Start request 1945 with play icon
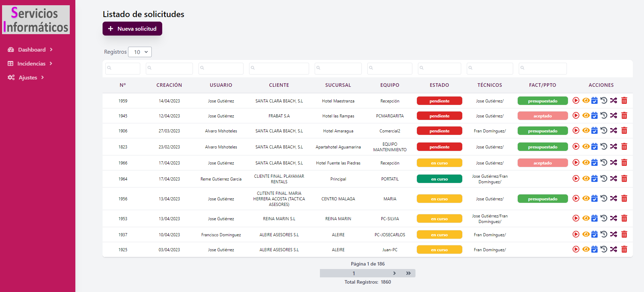 576,116
